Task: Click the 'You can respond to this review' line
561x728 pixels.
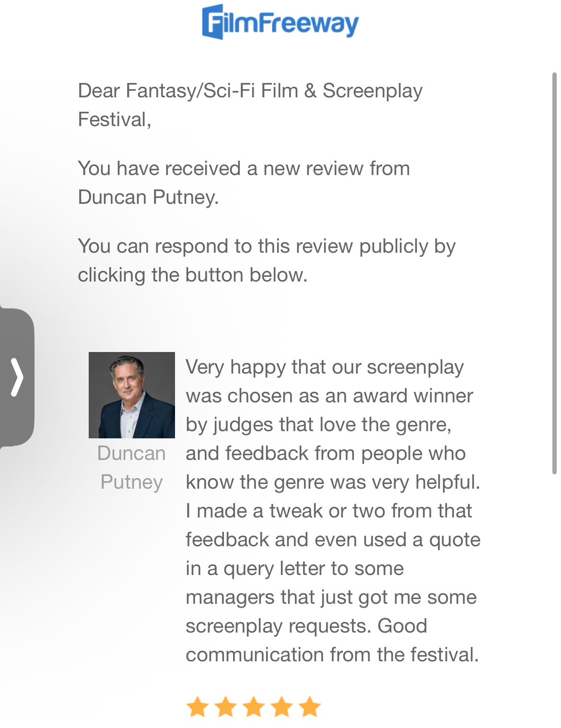Action: point(266,246)
